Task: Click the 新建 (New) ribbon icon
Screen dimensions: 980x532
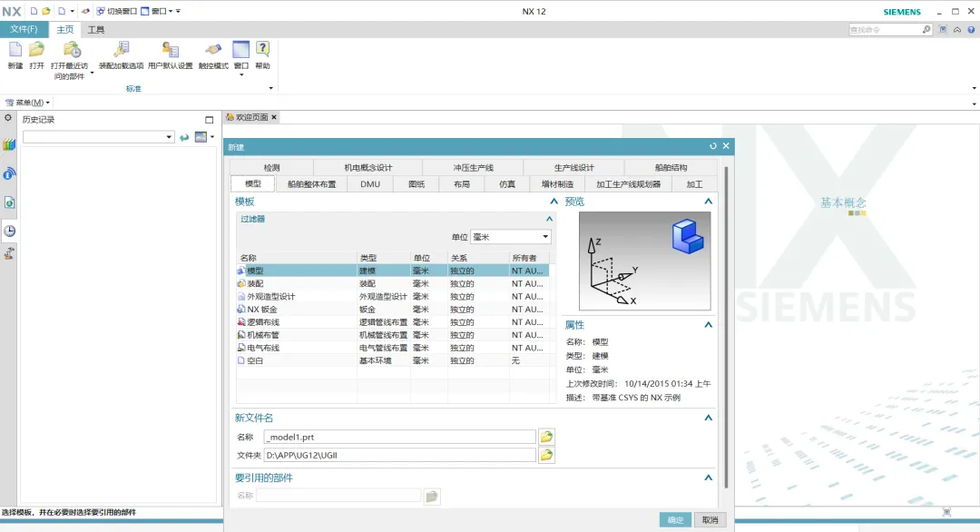Action: point(15,50)
